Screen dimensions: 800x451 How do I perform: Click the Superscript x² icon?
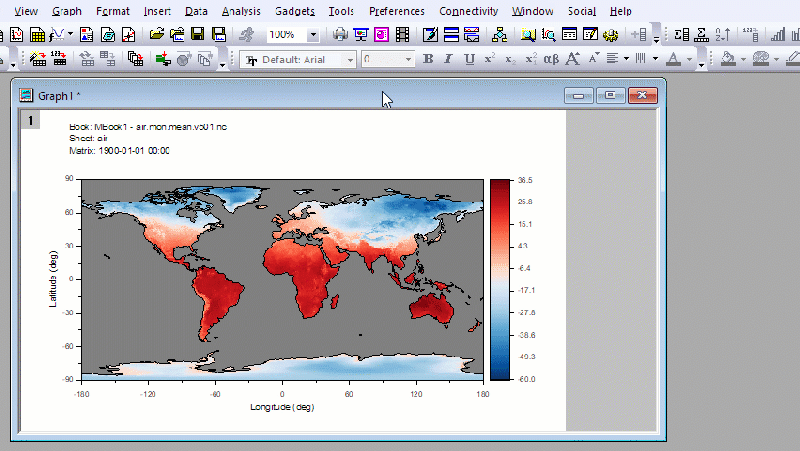pos(489,59)
